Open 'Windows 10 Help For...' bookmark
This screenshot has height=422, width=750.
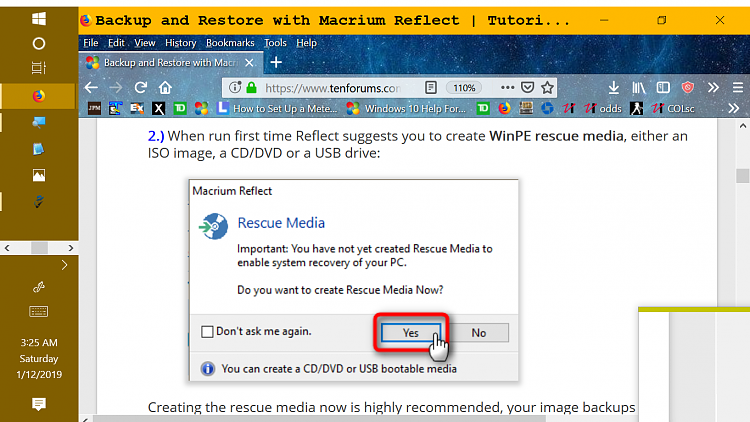pos(406,109)
